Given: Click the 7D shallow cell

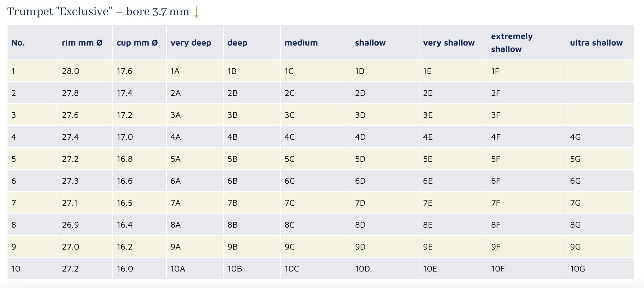Looking at the screenshot, I should 360,203.
